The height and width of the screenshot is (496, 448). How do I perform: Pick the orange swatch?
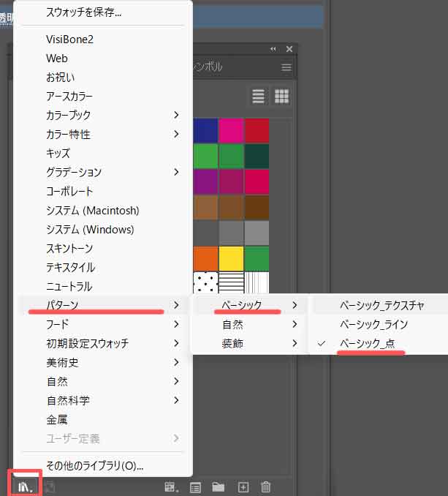click(205, 259)
